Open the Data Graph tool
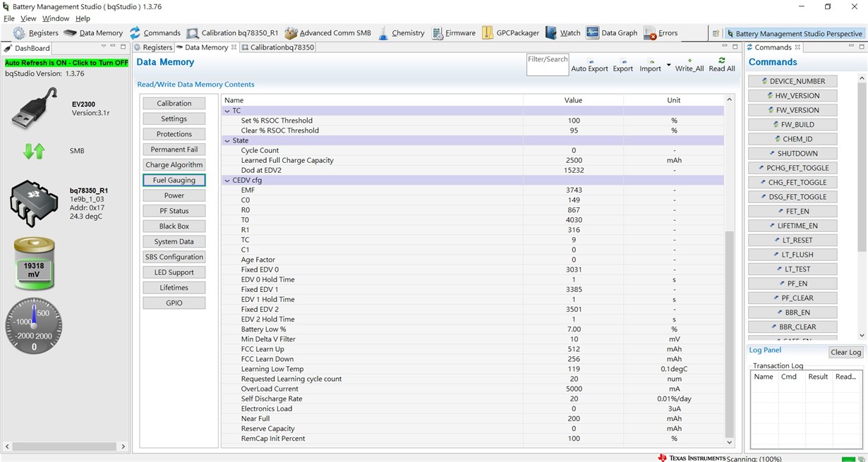Image resolution: width=868 pixels, height=462 pixels. click(x=611, y=33)
